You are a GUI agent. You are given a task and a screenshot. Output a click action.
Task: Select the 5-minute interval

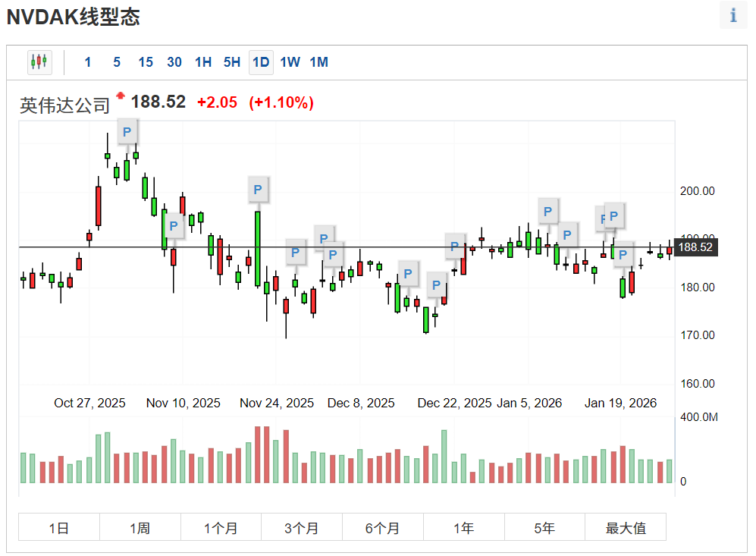117,62
